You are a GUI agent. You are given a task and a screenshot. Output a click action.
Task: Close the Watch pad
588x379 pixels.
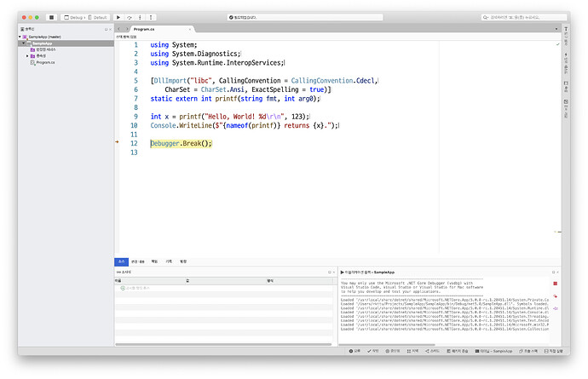[334, 273]
